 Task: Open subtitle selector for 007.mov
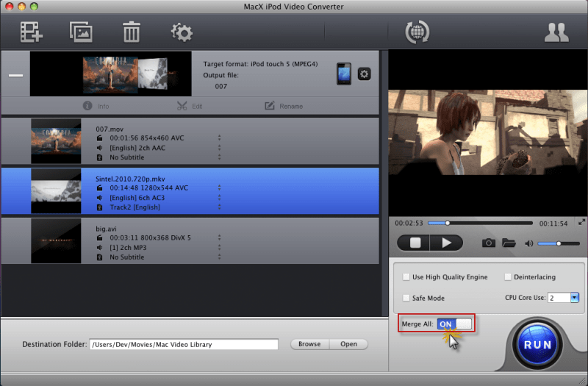tap(219, 157)
